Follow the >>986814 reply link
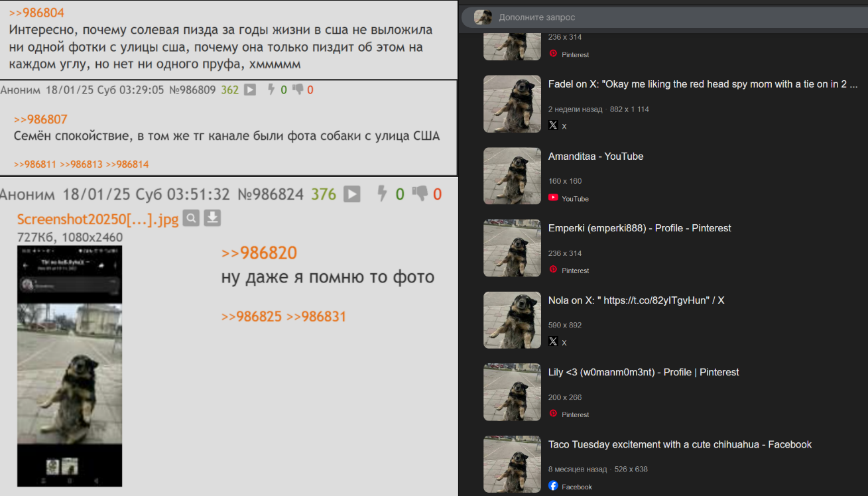868x496 pixels. point(127,164)
